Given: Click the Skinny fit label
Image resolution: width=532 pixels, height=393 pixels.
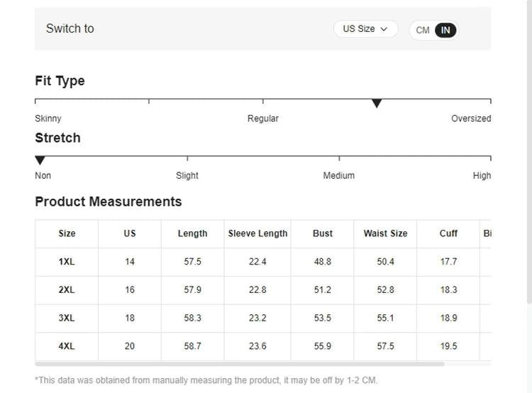Looking at the screenshot, I should click(x=48, y=118).
